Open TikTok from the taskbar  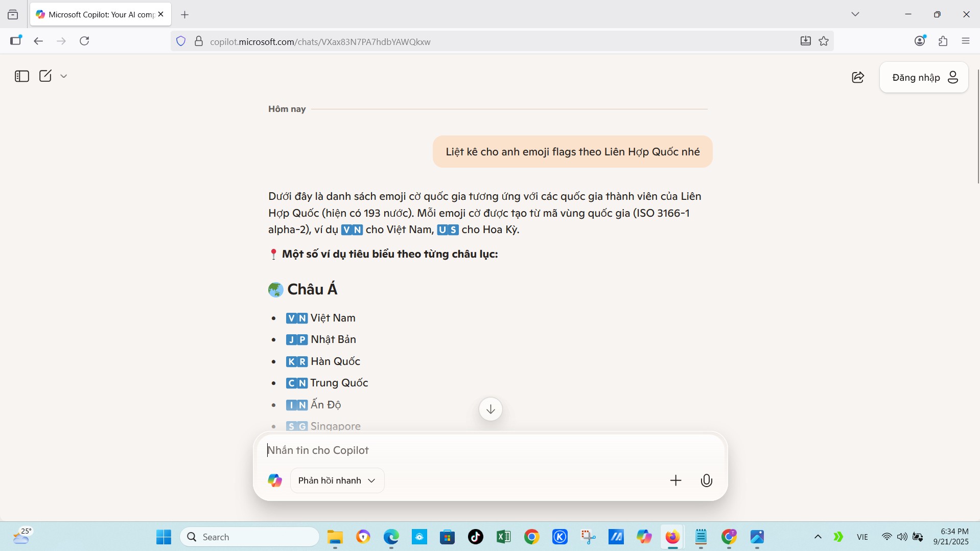pos(476,537)
